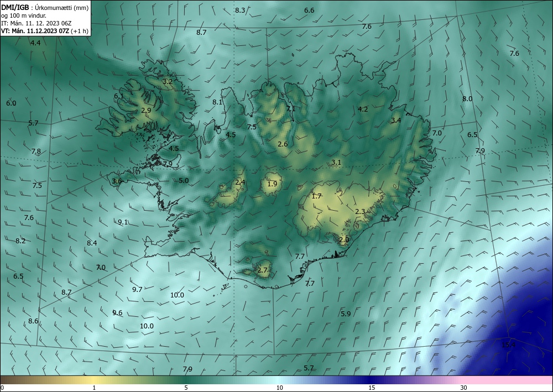Screen dimensions: 553x392
Task: Click the 5 tick on the color scale
Action: point(186,388)
